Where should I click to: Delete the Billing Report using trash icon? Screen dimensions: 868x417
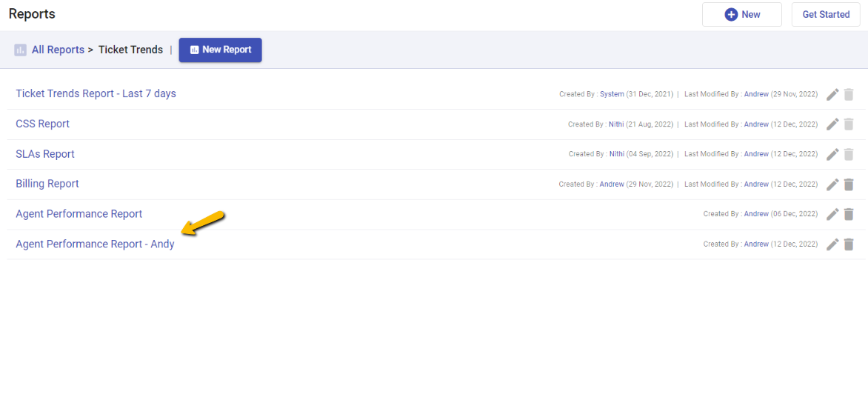click(x=849, y=184)
